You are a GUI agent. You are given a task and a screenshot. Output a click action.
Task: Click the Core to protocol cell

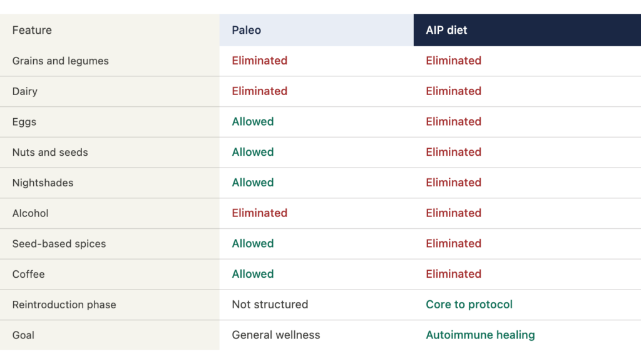[469, 305]
